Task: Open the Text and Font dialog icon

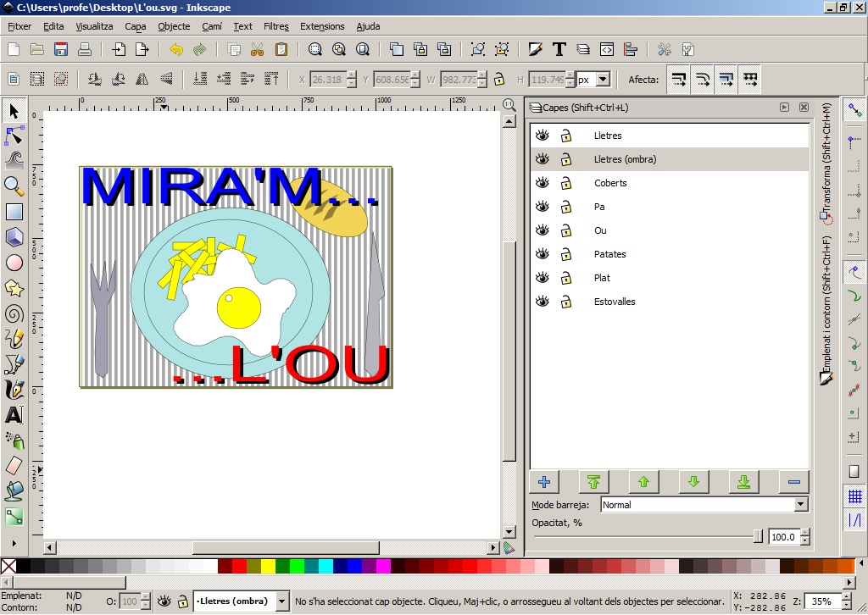Action: click(559, 49)
